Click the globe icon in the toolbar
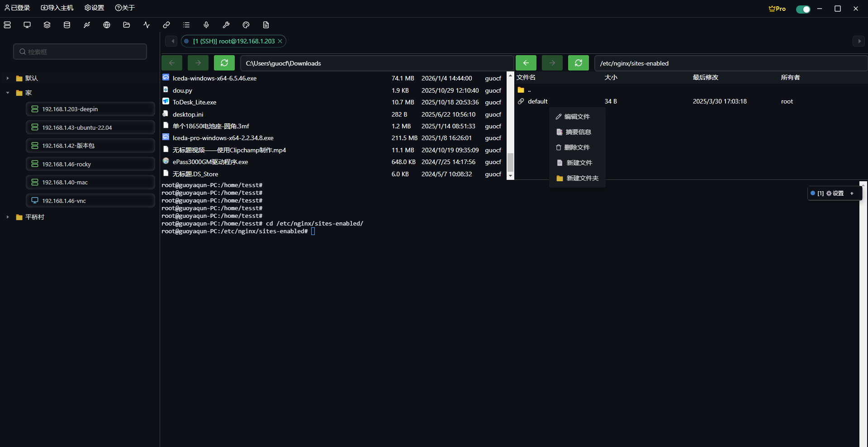The width and height of the screenshot is (868, 447). pos(107,25)
